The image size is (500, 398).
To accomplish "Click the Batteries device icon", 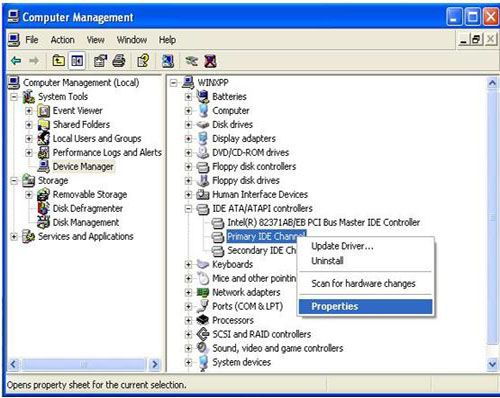I will 203,97.
